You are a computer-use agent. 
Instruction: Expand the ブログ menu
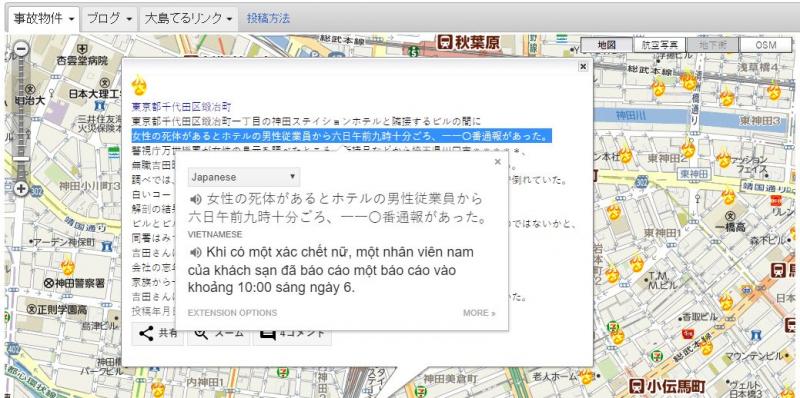coord(109,19)
